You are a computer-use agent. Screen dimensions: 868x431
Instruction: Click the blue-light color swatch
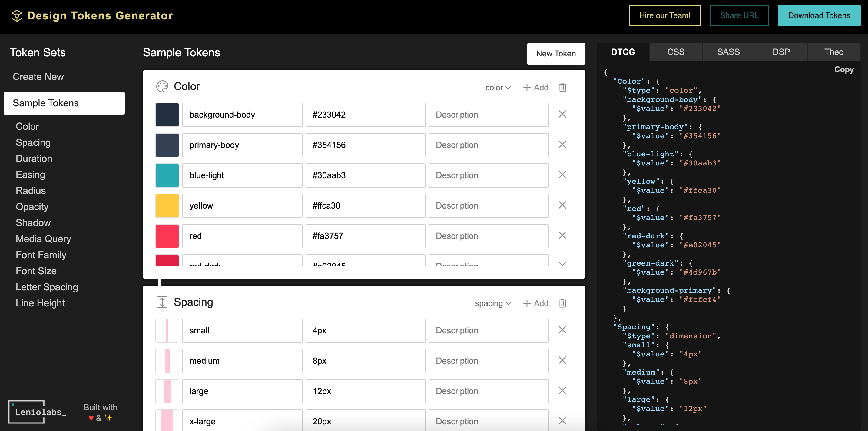click(167, 175)
